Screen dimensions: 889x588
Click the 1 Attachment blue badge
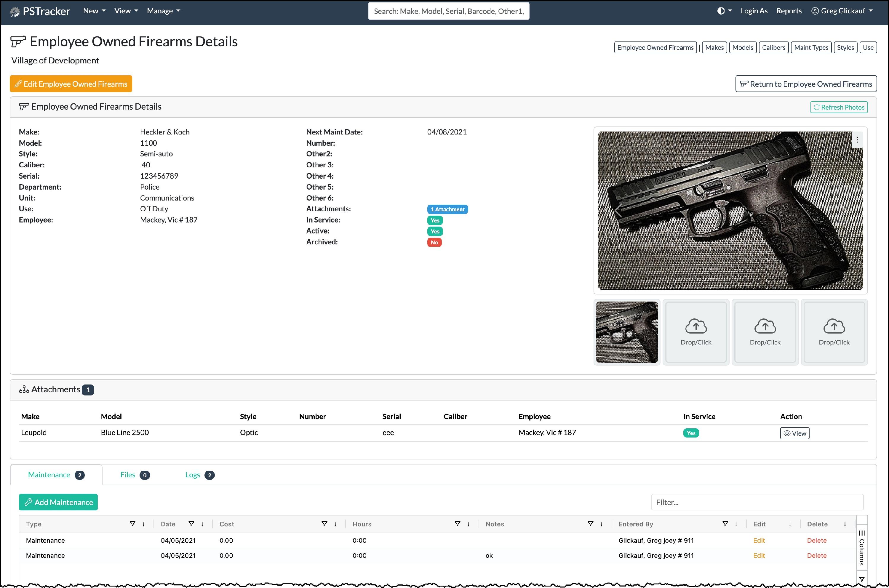click(x=447, y=209)
